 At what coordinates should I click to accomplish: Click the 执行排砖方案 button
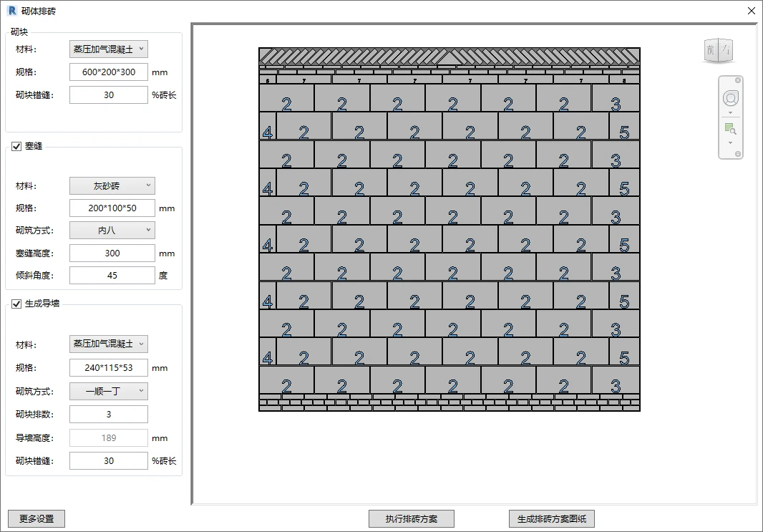click(x=412, y=519)
